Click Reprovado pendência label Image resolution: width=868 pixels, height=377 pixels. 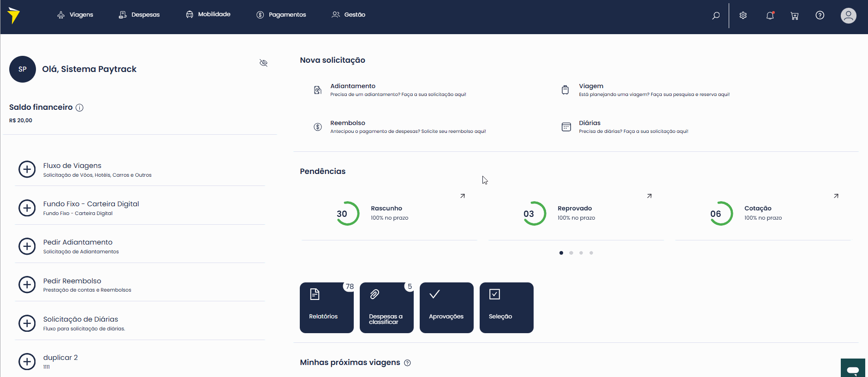575,209
